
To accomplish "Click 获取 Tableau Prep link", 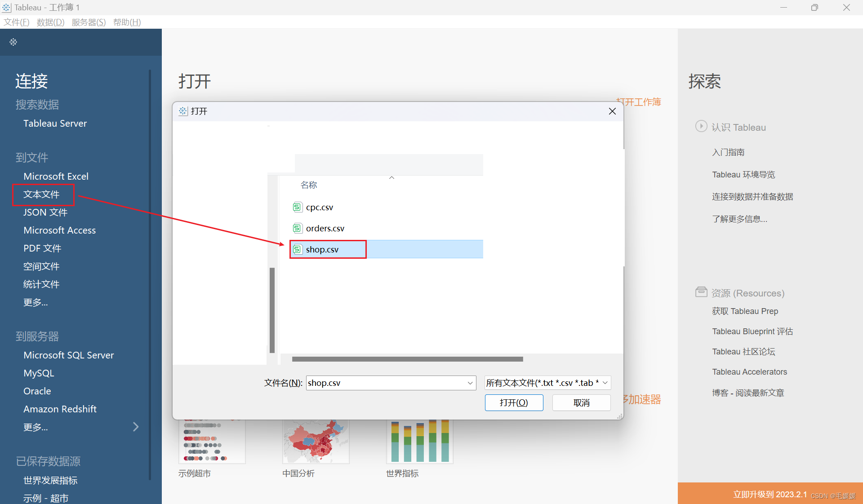I will click(x=745, y=311).
